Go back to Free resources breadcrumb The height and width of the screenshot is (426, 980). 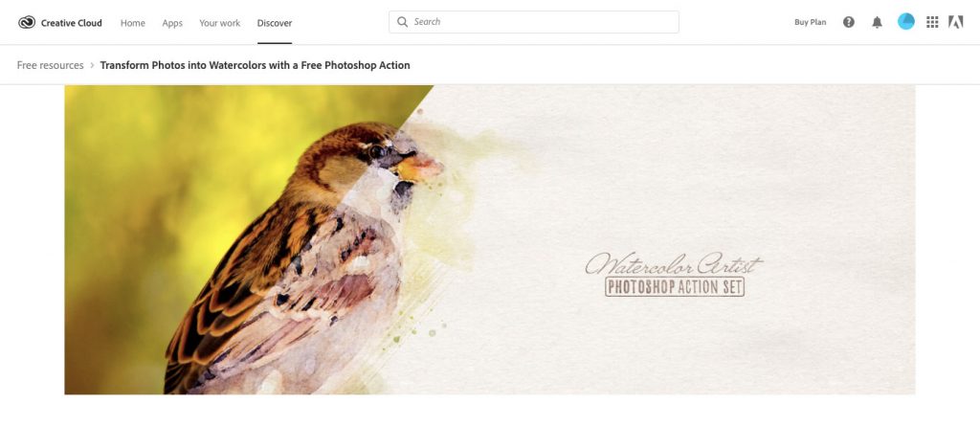(x=50, y=65)
